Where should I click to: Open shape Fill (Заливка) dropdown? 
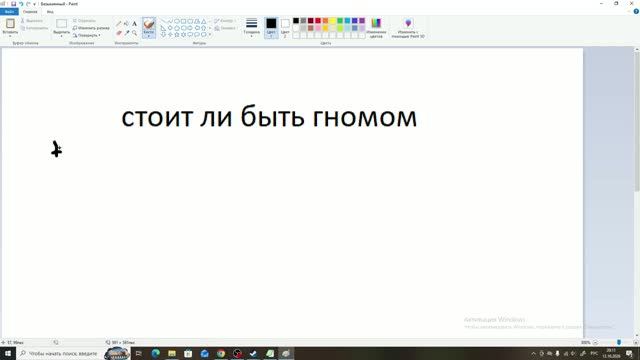[x=225, y=28]
